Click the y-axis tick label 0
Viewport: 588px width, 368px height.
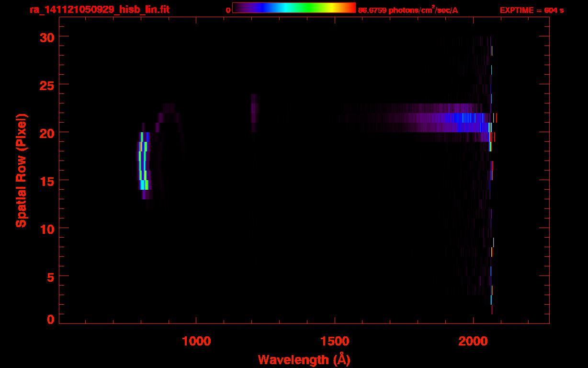pos(50,319)
